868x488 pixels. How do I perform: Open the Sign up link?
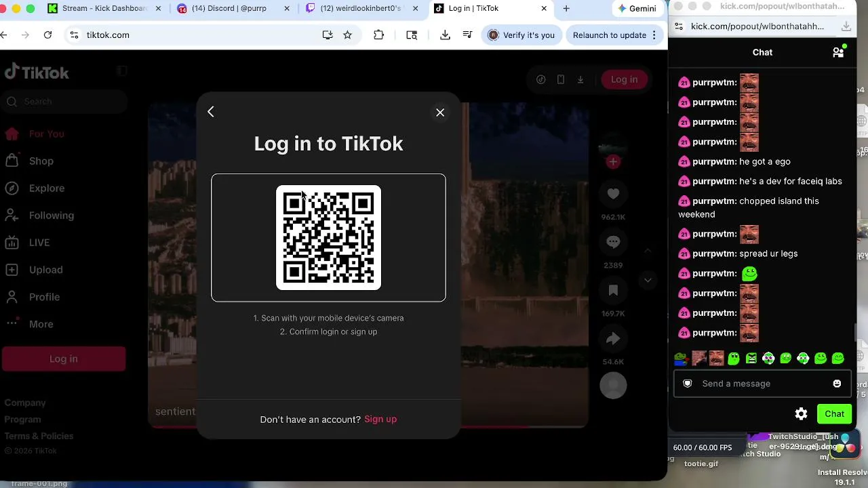pos(380,419)
